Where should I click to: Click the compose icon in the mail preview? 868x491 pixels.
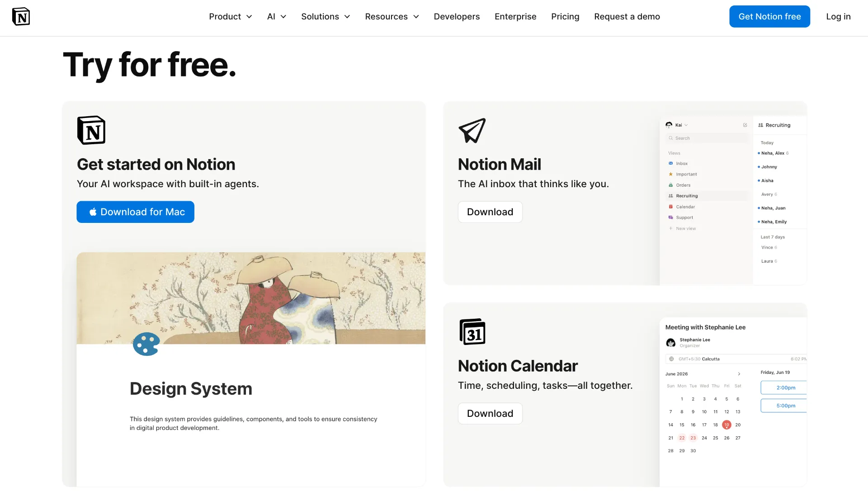(745, 125)
